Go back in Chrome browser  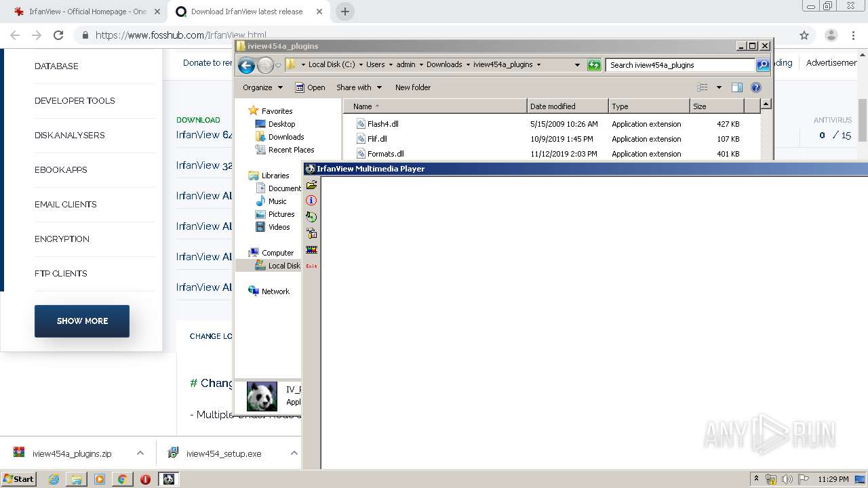click(15, 35)
